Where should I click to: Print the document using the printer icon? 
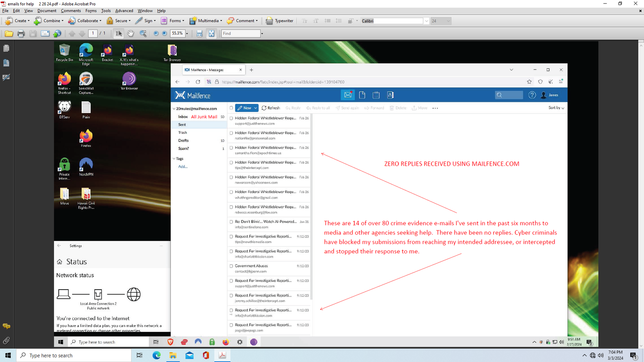[21, 34]
